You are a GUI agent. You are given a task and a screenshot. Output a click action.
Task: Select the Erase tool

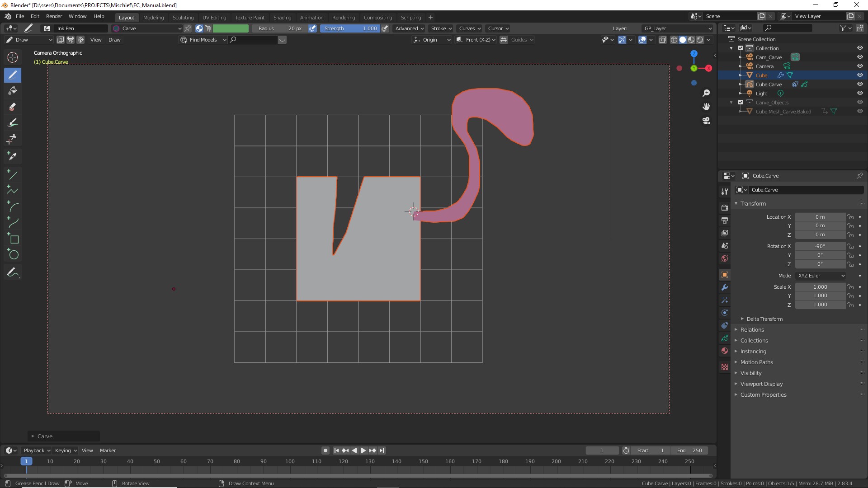(x=13, y=107)
